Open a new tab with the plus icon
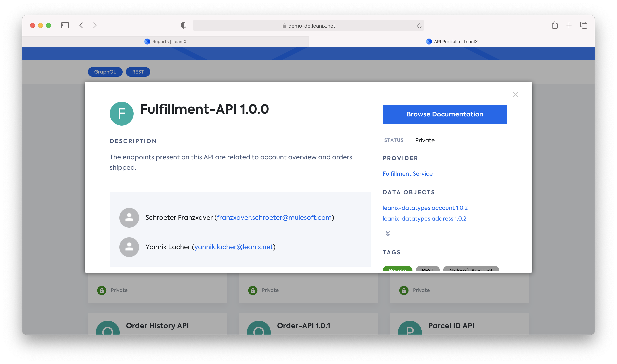This screenshot has height=364, width=617. click(569, 25)
